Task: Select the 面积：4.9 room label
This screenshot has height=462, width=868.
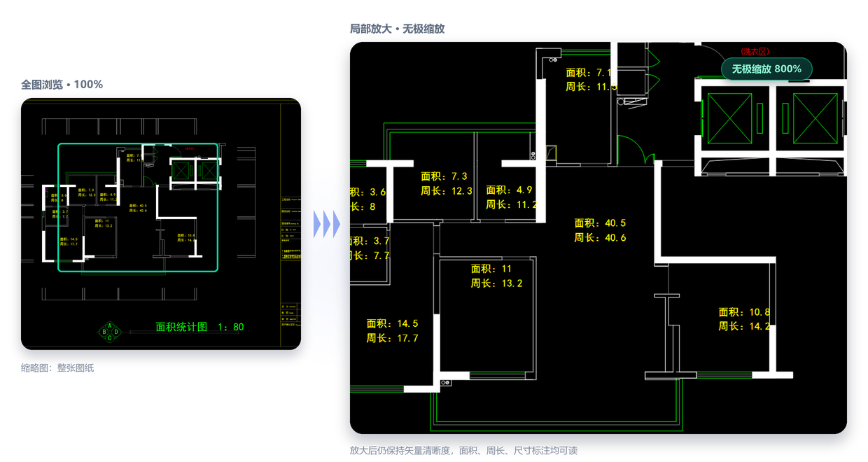Action: pyautogui.click(x=509, y=190)
